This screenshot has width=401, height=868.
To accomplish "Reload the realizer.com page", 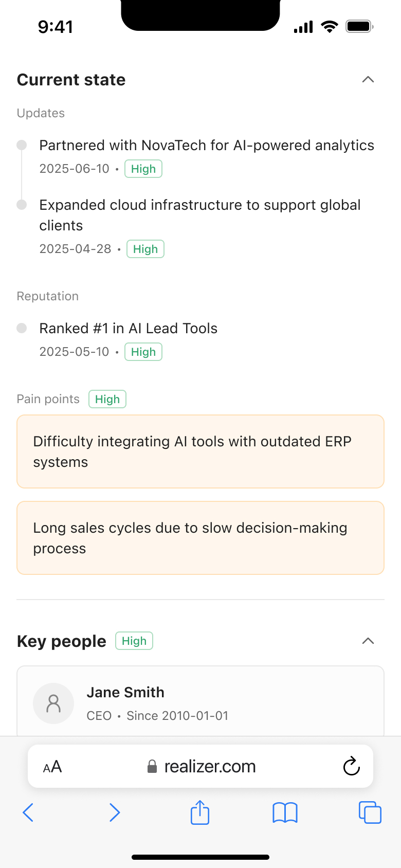I will coord(351,766).
